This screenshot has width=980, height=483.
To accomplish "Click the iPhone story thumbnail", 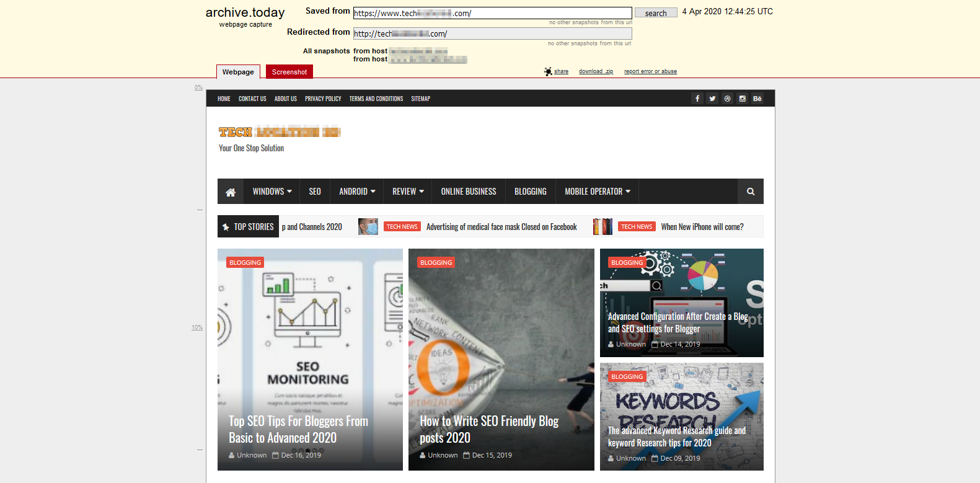I will [603, 227].
